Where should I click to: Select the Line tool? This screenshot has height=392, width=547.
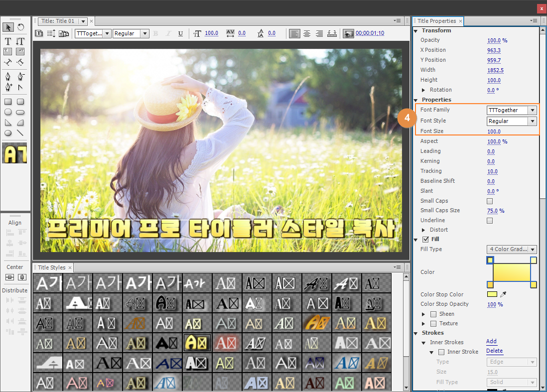20,133
